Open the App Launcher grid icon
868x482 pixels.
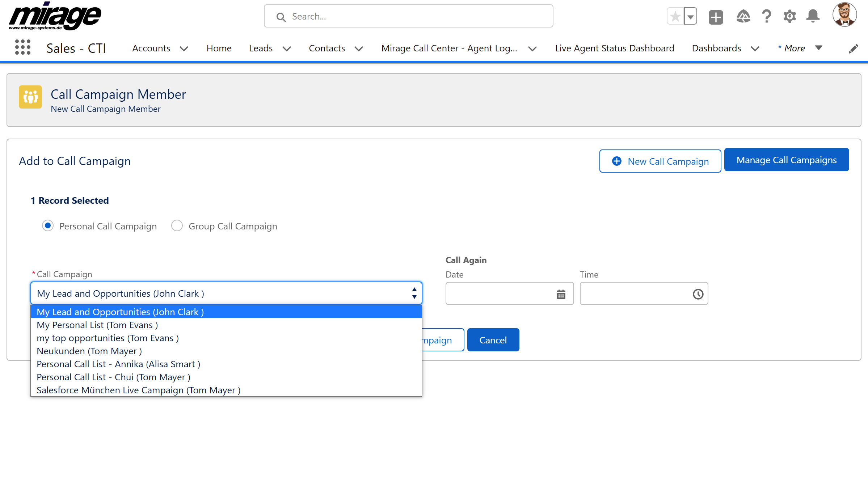[x=23, y=47]
